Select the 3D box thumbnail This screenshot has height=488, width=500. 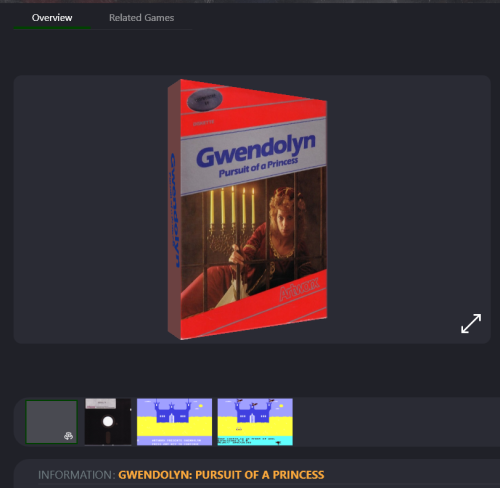tap(52, 422)
